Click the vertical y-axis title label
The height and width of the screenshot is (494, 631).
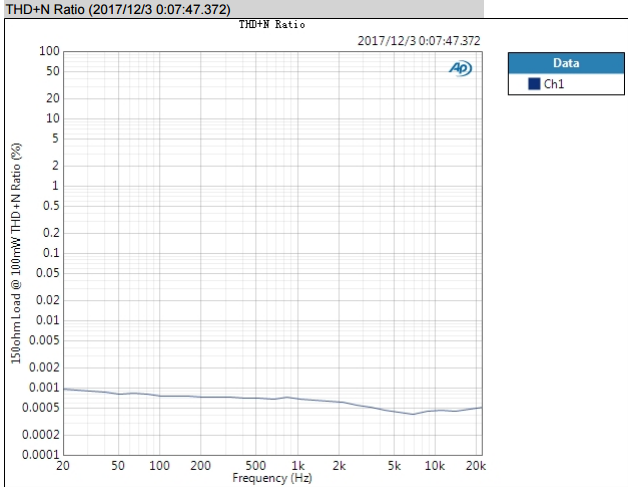click(17, 252)
